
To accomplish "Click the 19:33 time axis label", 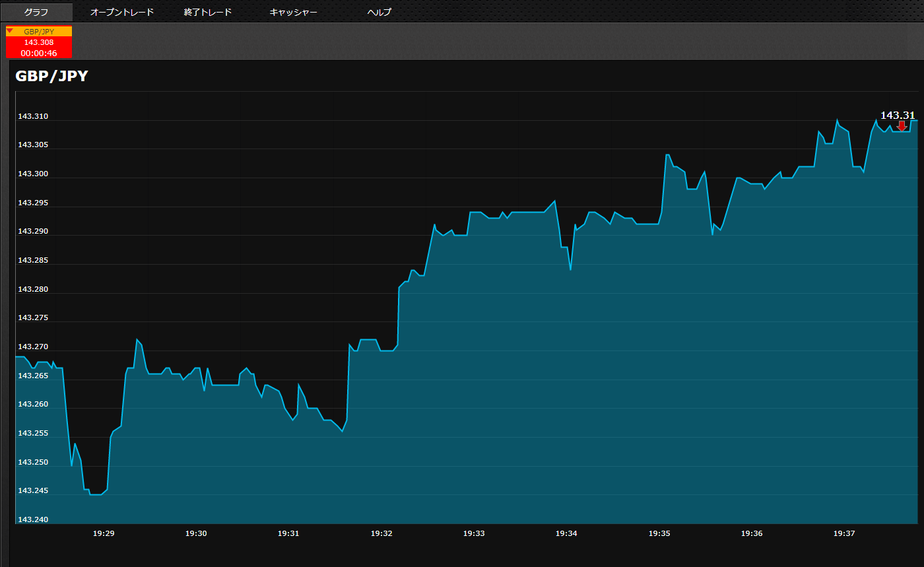I will 474,533.
